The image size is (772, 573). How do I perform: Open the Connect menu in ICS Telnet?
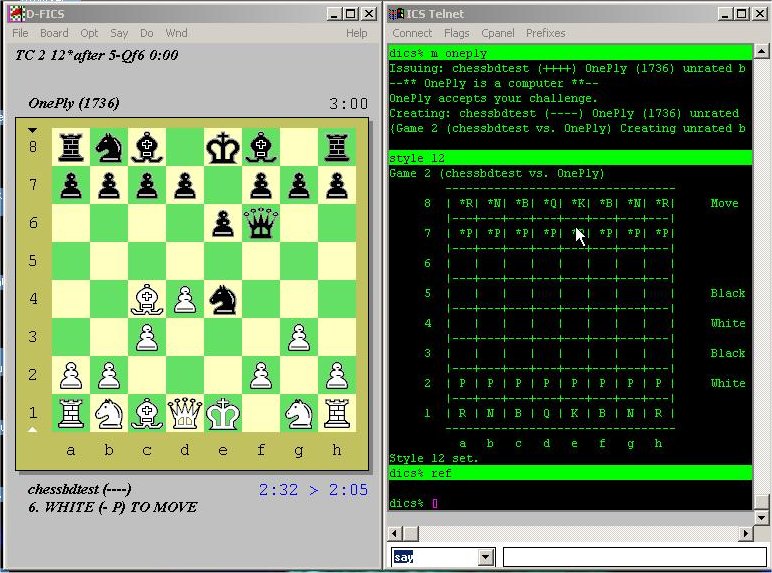pyautogui.click(x=412, y=33)
